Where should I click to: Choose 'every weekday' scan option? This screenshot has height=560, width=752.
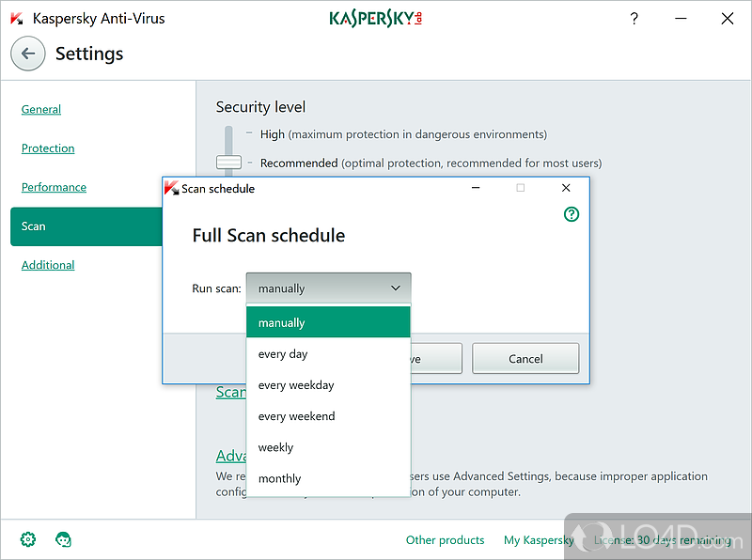click(x=328, y=385)
